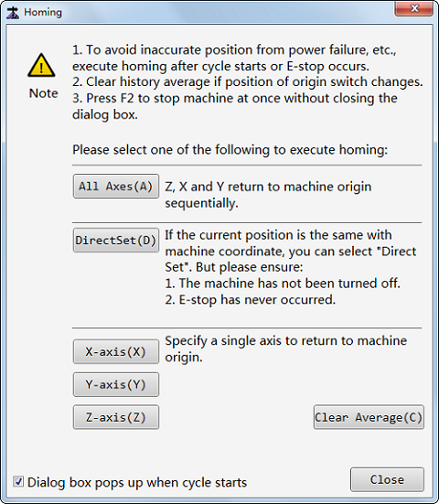
Task: Click the Note label under the warning icon
Action: tap(43, 93)
